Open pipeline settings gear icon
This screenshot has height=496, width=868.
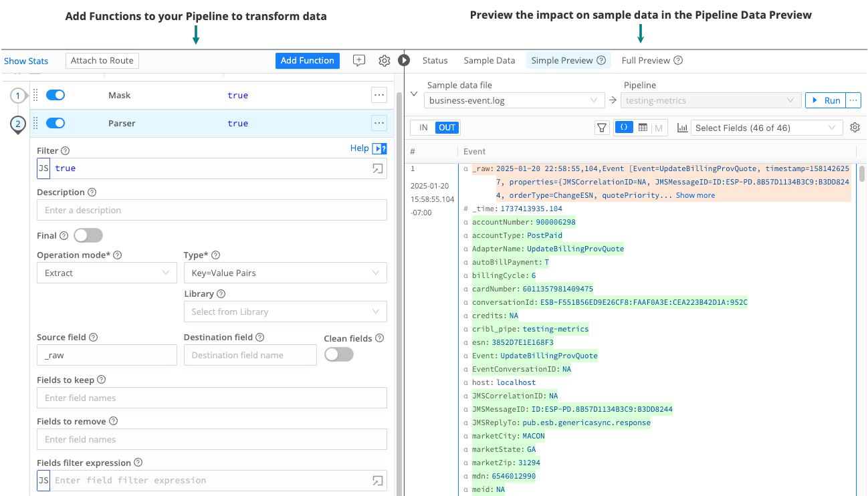(384, 60)
